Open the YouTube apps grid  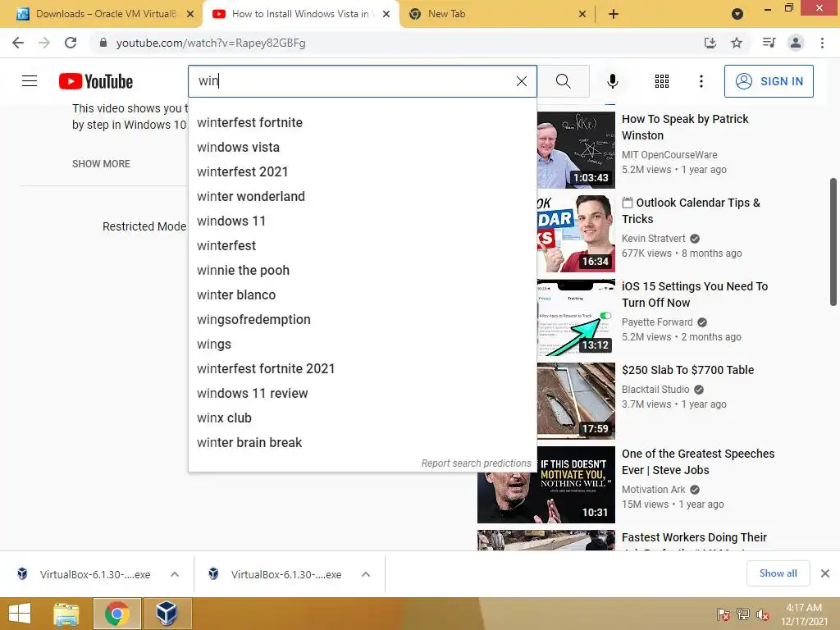point(662,81)
